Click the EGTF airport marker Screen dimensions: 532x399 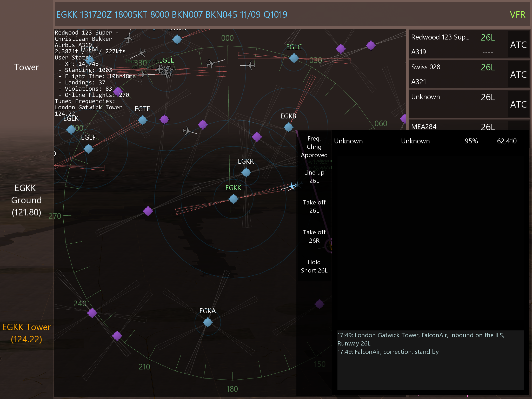click(142, 120)
